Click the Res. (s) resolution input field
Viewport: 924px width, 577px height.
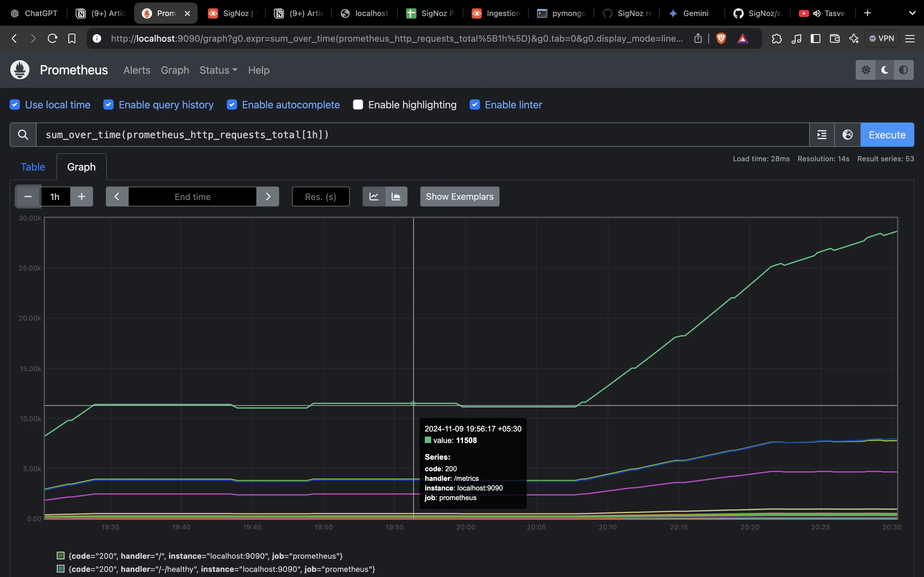[x=321, y=196]
